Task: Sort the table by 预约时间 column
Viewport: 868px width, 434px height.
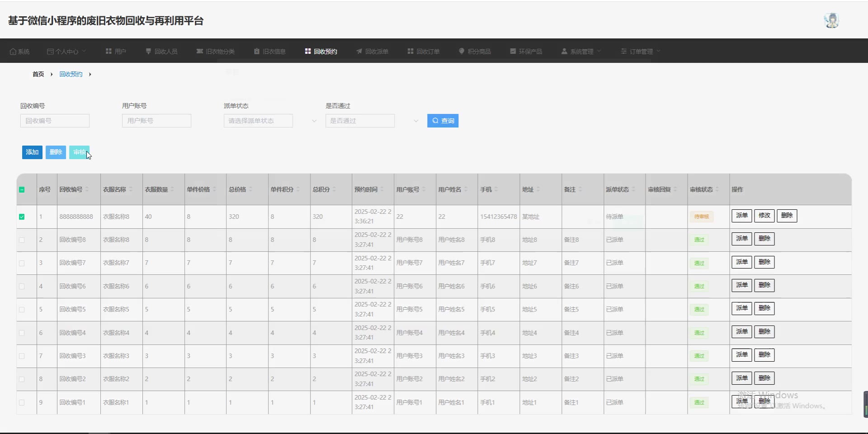Action: pos(382,189)
